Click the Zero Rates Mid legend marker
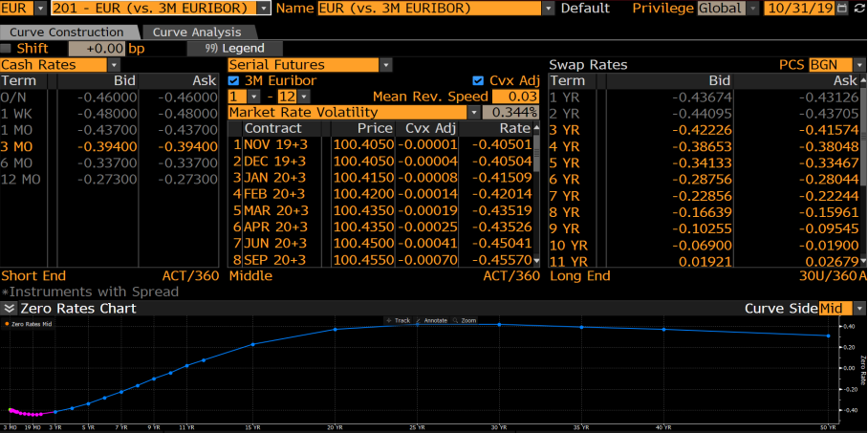The width and height of the screenshot is (868, 433). (7, 325)
